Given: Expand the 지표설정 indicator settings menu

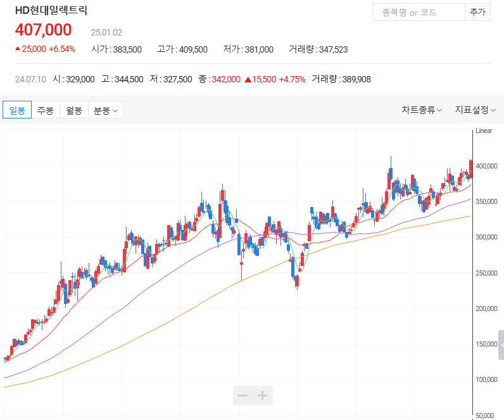Looking at the screenshot, I should (475, 110).
